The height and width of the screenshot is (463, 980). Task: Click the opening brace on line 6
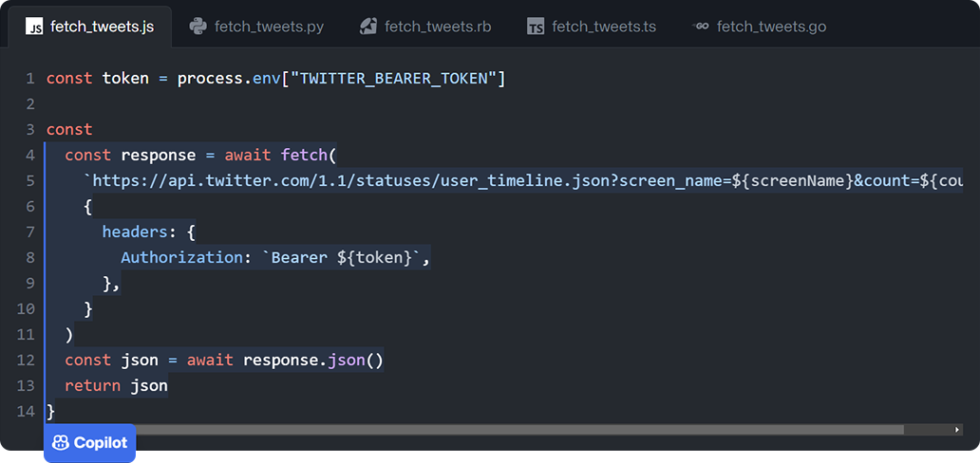pos(88,207)
